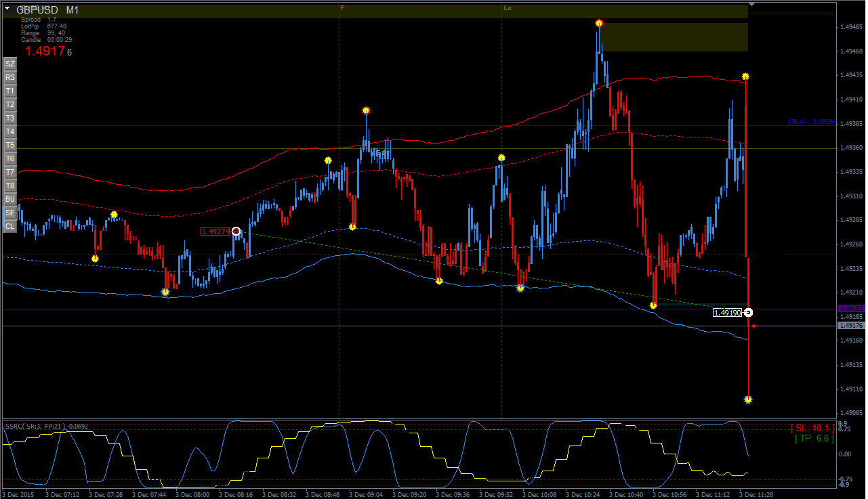Click the chart shift triangle marker

(x=751, y=4)
